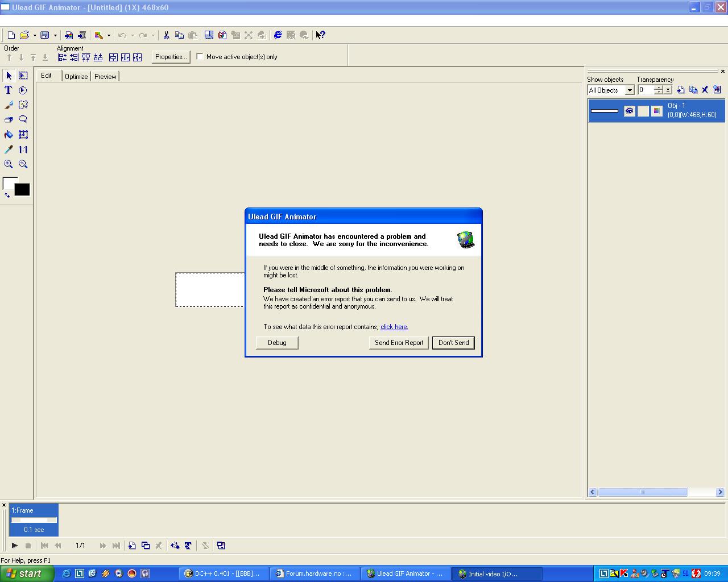
Task: Select the Eyedropper tool
Action: pyautogui.click(x=9, y=149)
